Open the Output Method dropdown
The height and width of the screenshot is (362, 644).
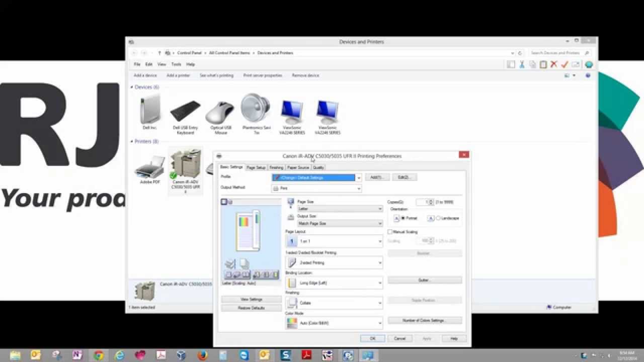358,189
